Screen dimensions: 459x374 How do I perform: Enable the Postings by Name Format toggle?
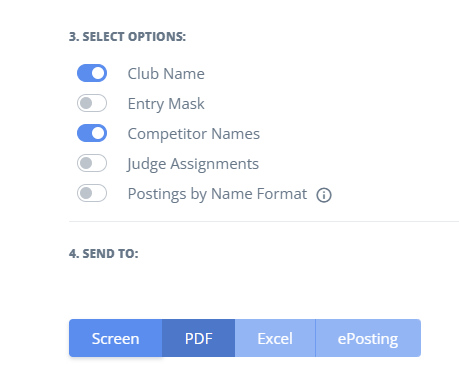pos(92,193)
